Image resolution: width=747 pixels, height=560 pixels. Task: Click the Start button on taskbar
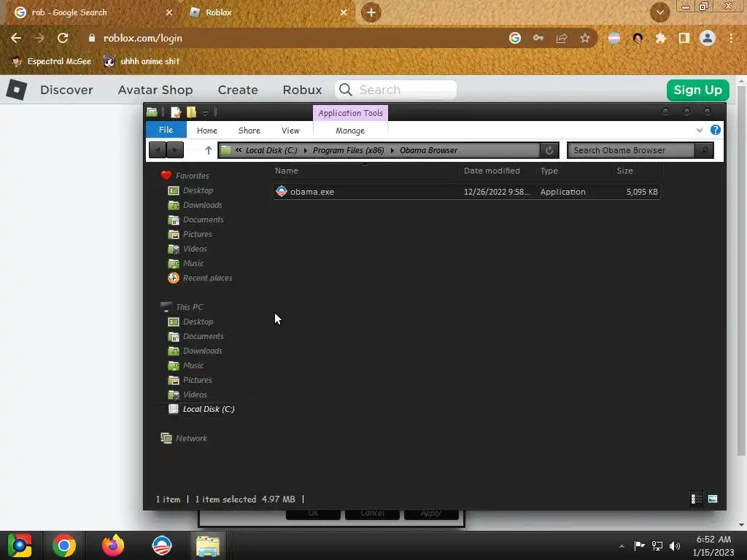pos(20,545)
